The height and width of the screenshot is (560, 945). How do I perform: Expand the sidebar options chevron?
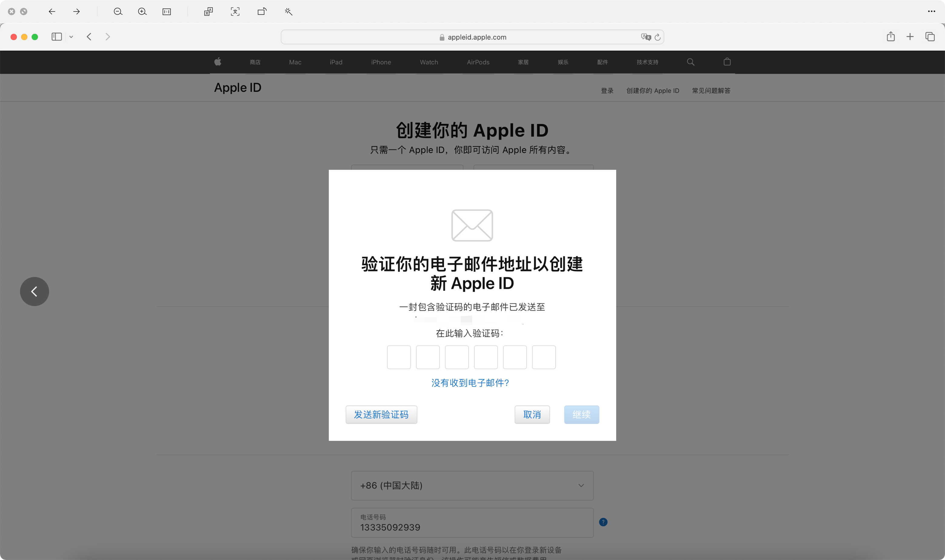tap(71, 37)
